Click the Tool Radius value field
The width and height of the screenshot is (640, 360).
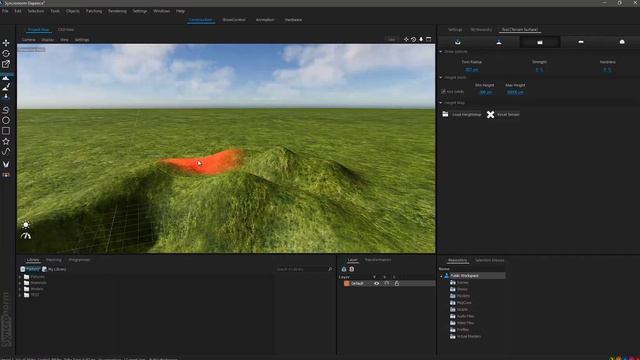pyautogui.click(x=472, y=70)
